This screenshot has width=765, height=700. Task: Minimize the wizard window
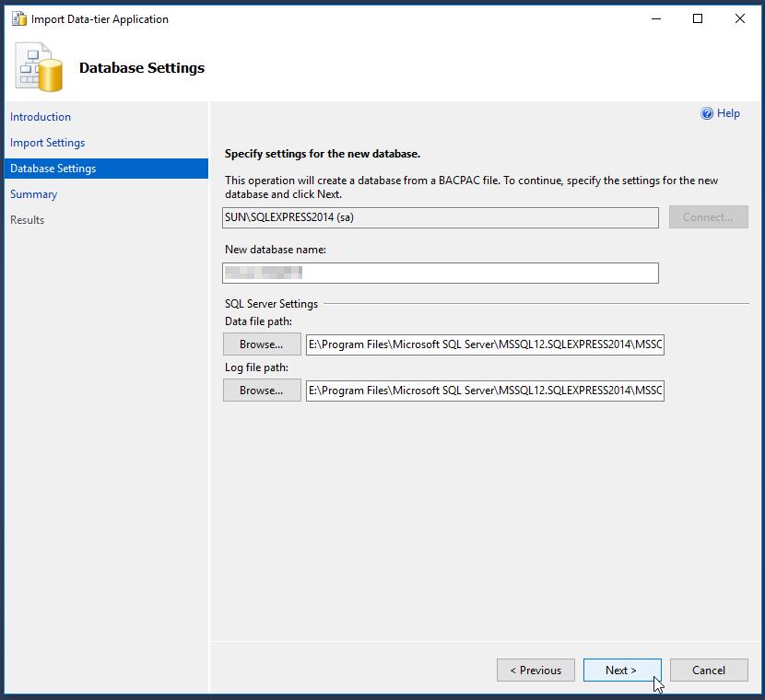(x=655, y=18)
